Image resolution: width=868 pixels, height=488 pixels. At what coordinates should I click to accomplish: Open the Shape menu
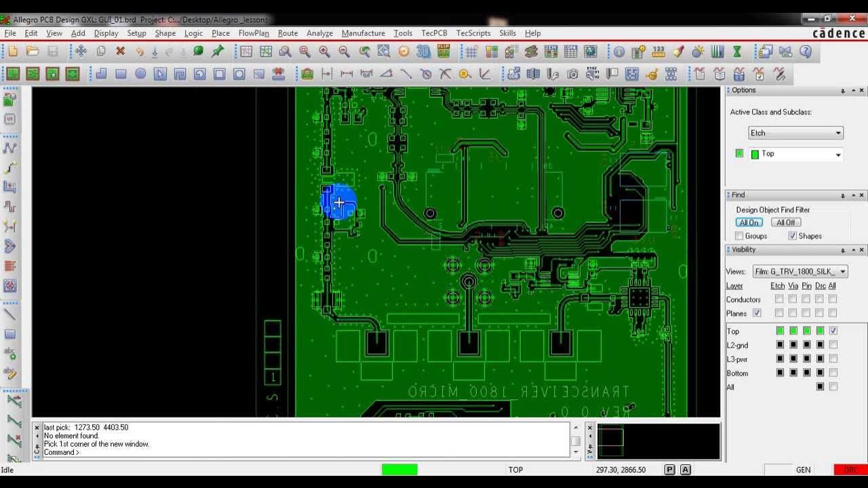click(165, 33)
